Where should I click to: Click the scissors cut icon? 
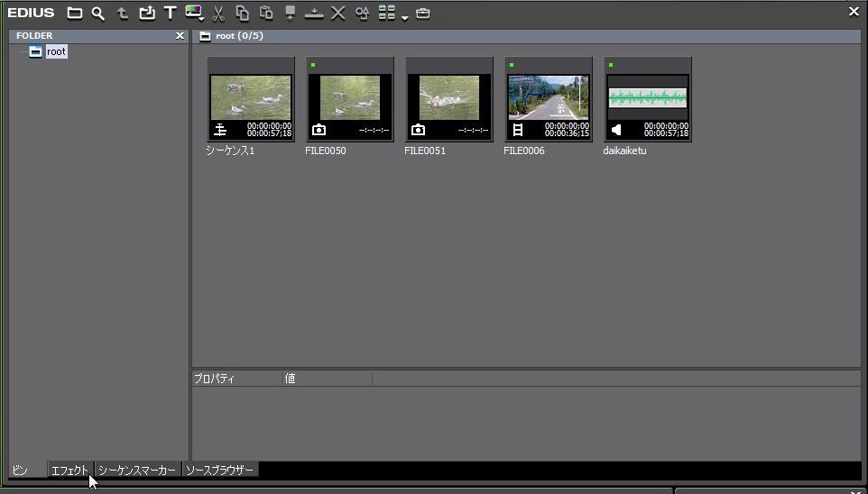pos(218,14)
